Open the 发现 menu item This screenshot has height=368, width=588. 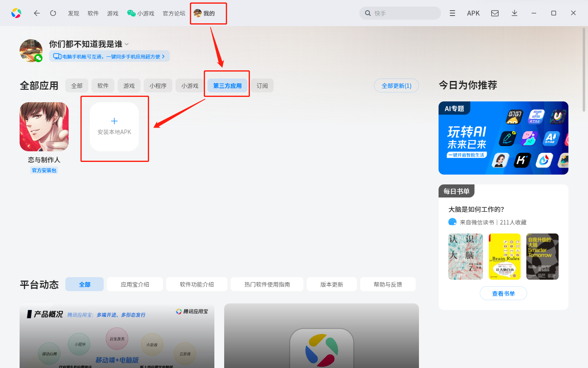pos(73,13)
